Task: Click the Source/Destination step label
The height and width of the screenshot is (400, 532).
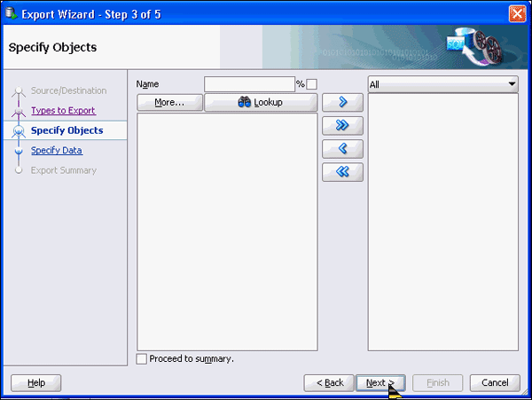Action: coord(69,90)
